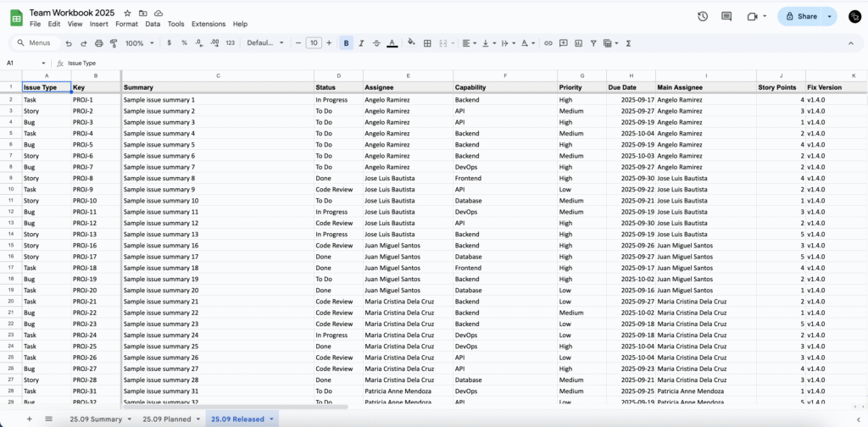Open the zoom 100% dropdown
This screenshot has height=427, width=868.
(138, 43)
